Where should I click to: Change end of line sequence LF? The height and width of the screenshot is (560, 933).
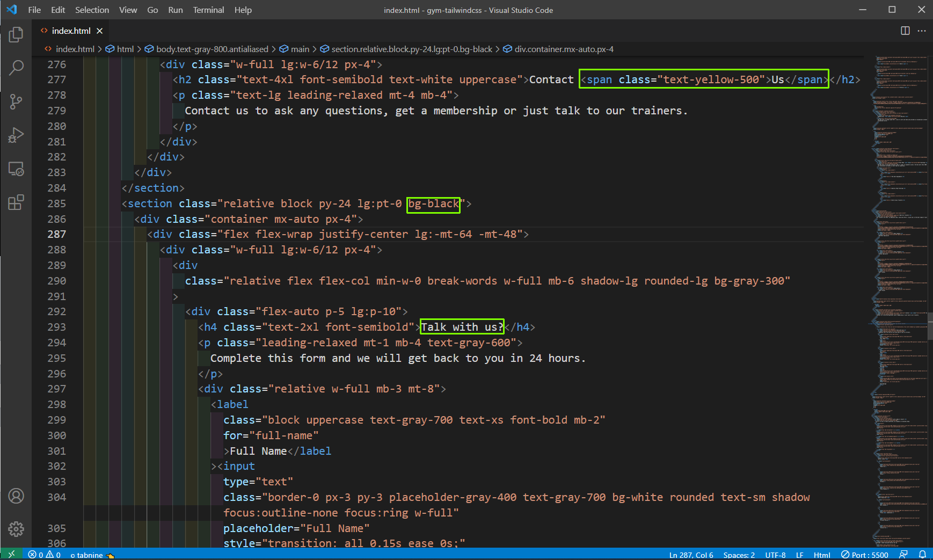pos(799,555)
